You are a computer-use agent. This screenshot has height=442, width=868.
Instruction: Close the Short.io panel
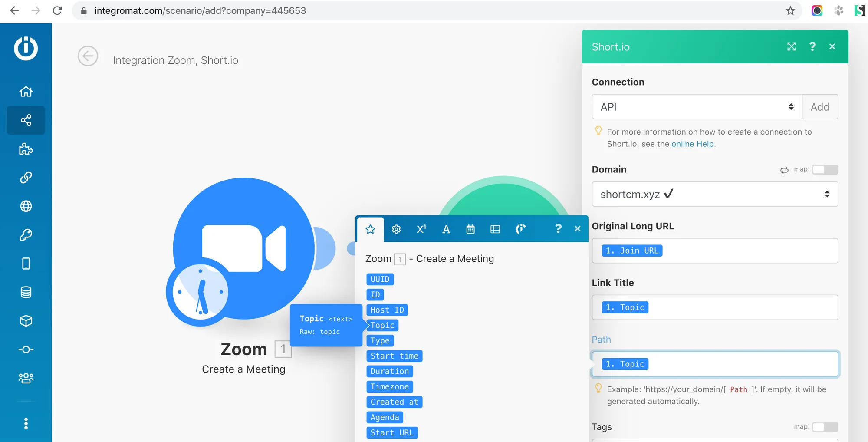pos(832,46)
